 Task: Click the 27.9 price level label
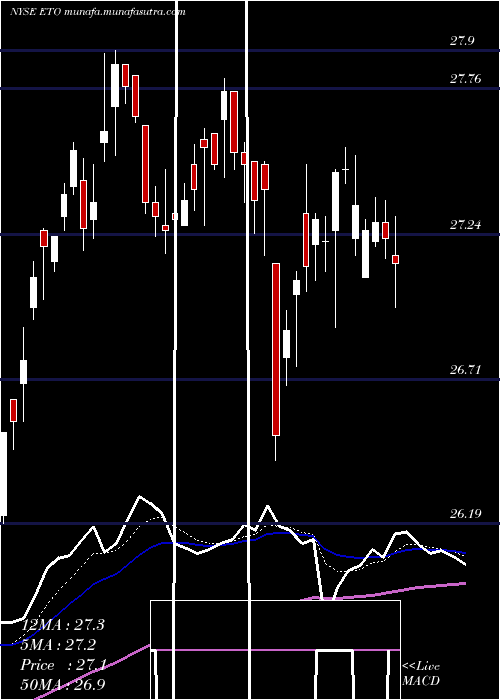pyautogui.click(x=462, y=42)
